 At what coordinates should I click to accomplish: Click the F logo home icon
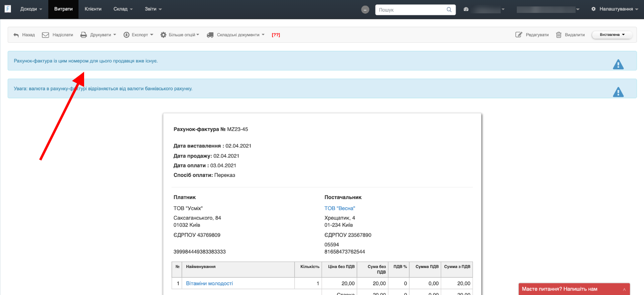(8, 9)
